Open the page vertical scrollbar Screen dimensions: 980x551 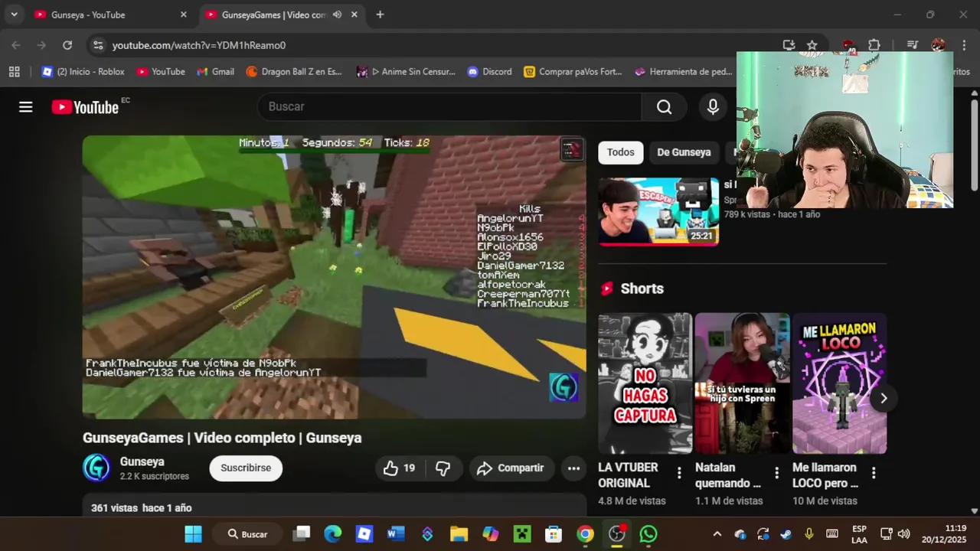click(974, 145)
